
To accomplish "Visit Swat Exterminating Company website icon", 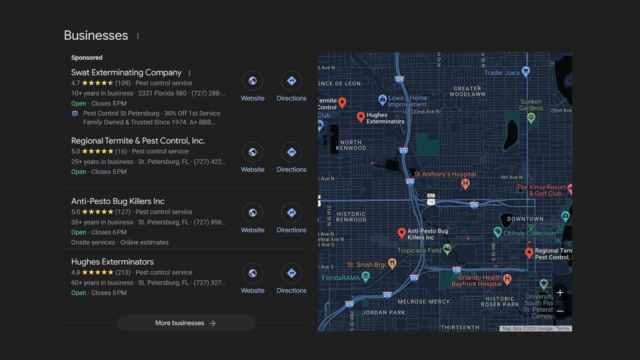I will [x=253, y=81].
